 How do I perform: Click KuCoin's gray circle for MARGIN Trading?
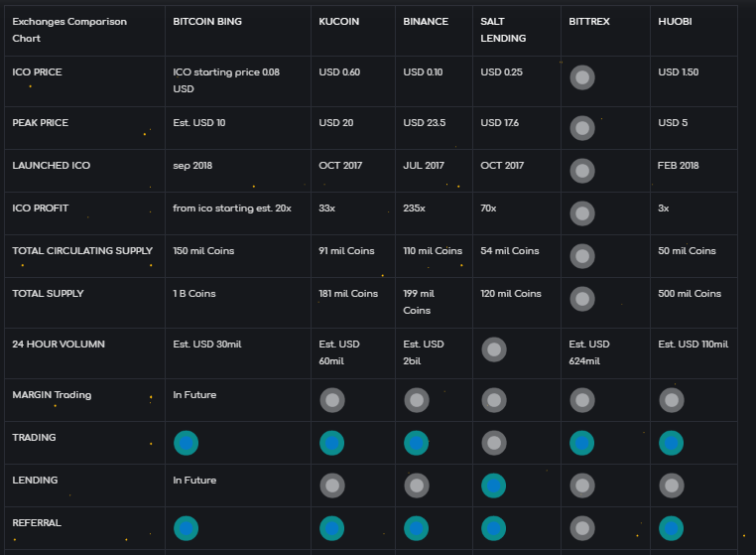pos(331,400)
